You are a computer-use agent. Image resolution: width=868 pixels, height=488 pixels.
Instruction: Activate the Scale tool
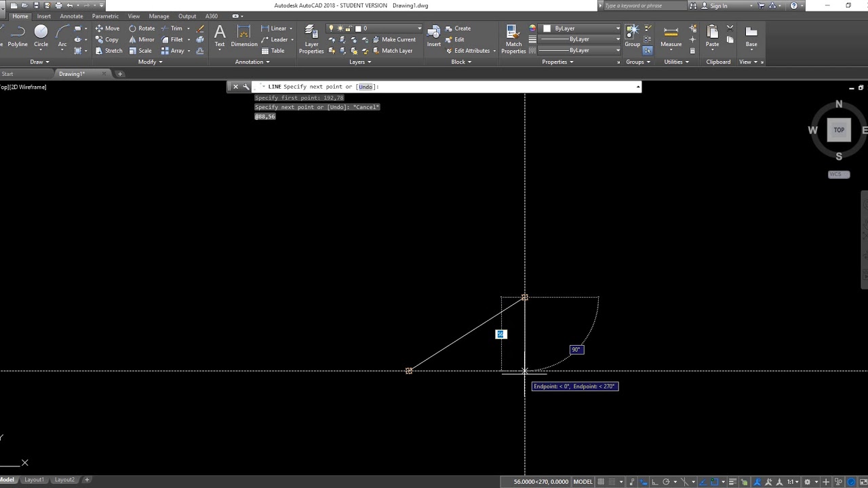coord(140,51)
